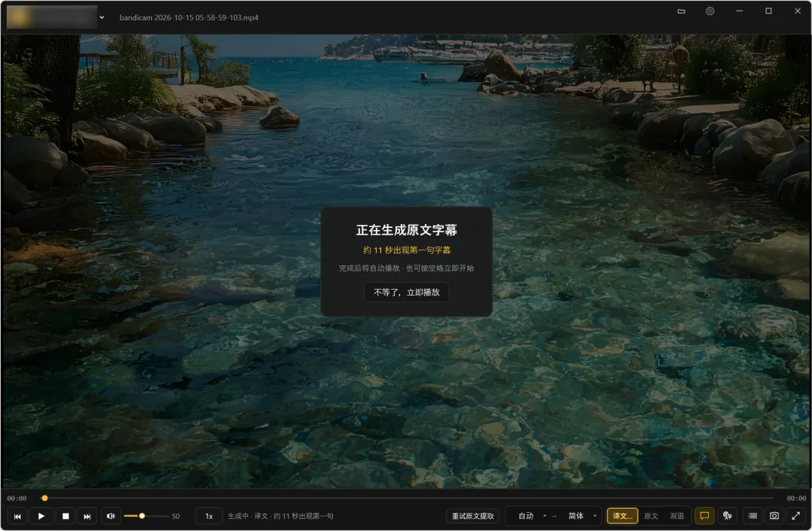Click the yellow 约 11 秒出现第一句字幕 text

pyautogui.click(x=407, y=250)
